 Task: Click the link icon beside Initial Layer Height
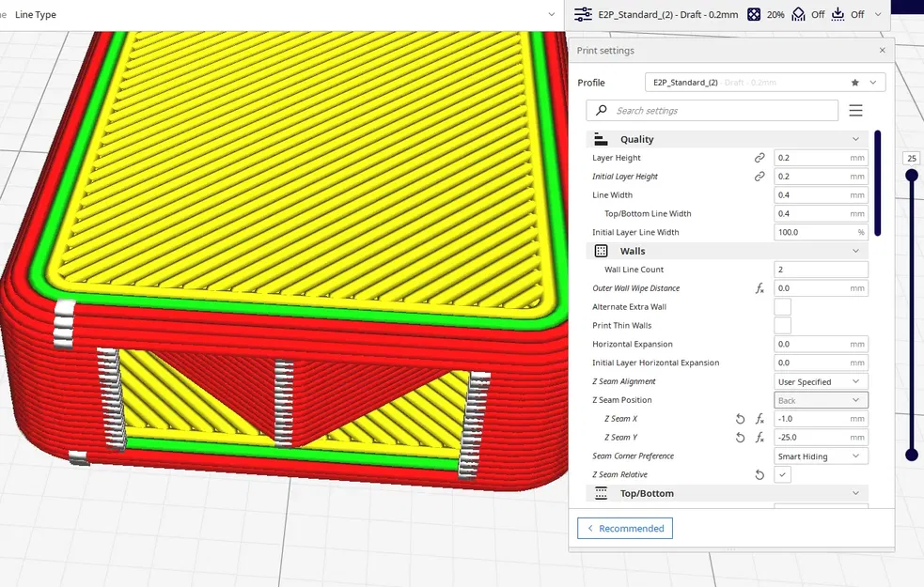tap(760, 177)
